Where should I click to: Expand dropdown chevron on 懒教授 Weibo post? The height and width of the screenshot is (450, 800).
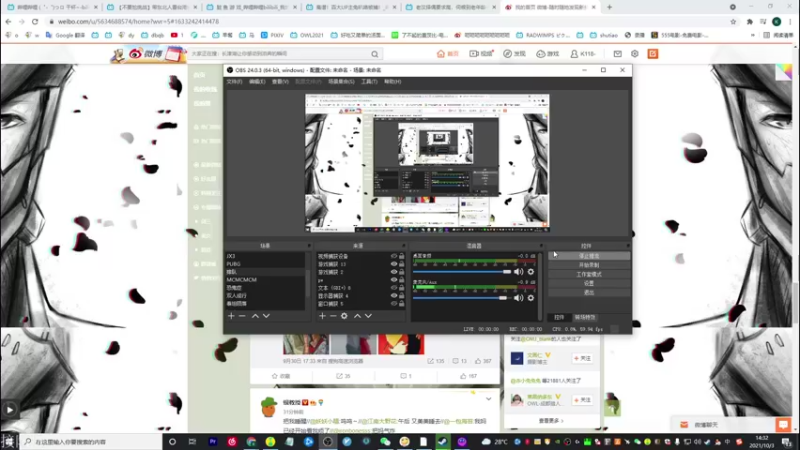[488, 399]
